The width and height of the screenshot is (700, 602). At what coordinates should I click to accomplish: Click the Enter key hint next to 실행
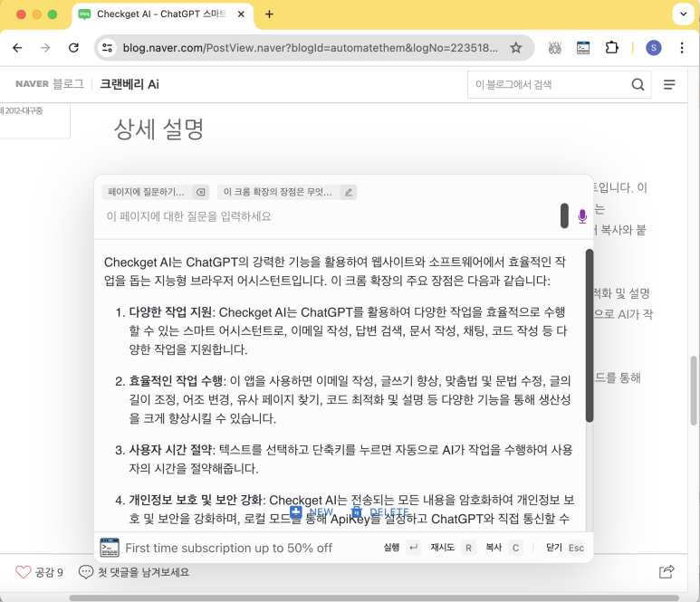pyautogui.click(x=414, y=548)
